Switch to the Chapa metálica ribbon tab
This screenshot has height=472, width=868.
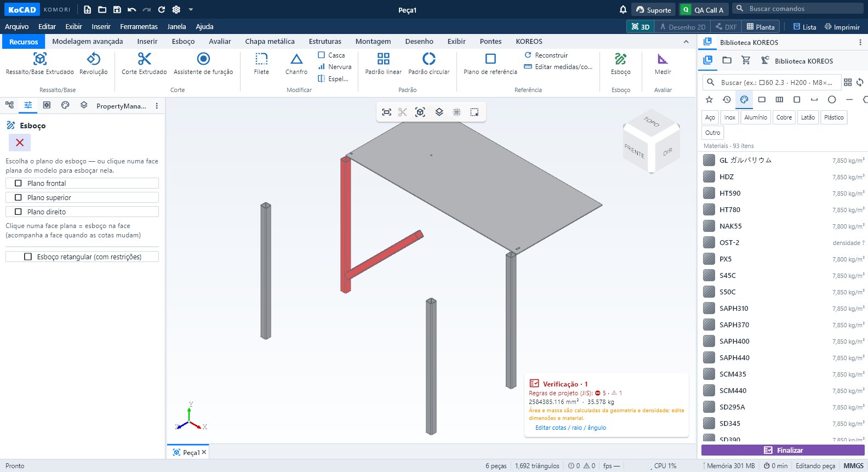tap(270, 41)
